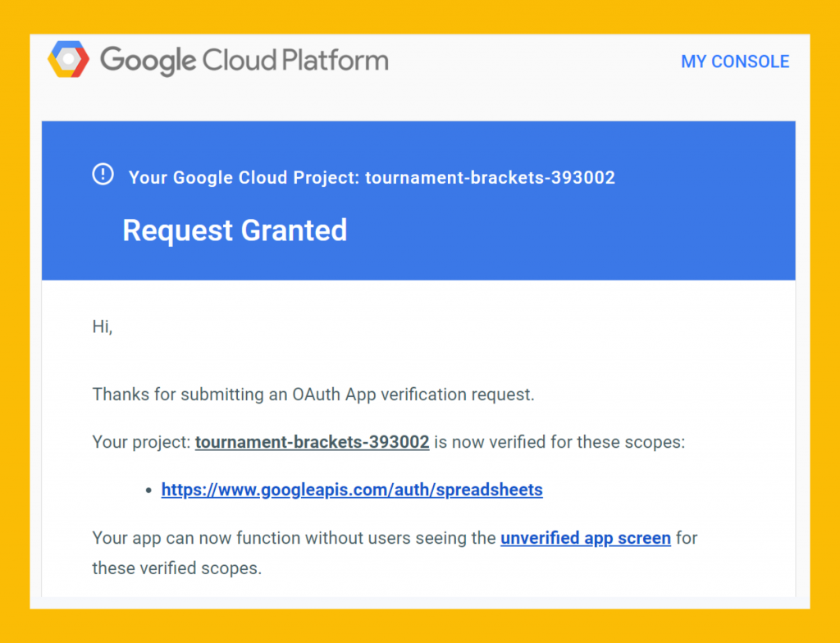
Task: Click the exclamation alert icon in banner
Action: pyautogui.click(x=103, y=174)
